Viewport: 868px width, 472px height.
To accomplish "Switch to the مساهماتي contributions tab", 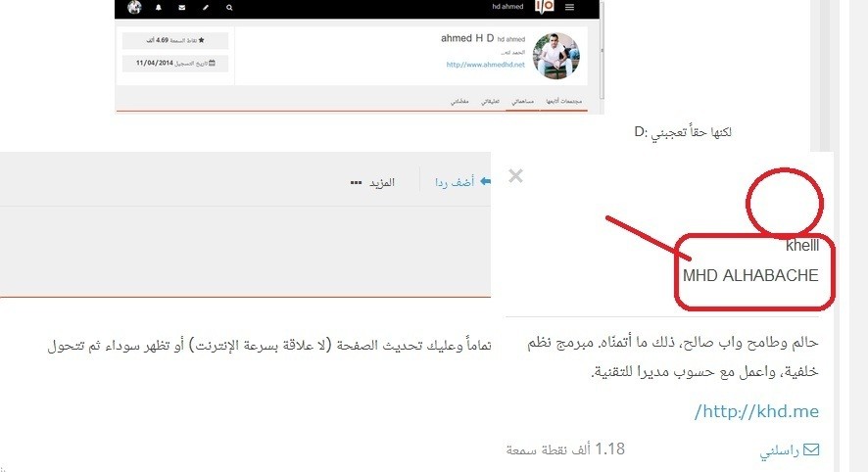I will 522,101.
